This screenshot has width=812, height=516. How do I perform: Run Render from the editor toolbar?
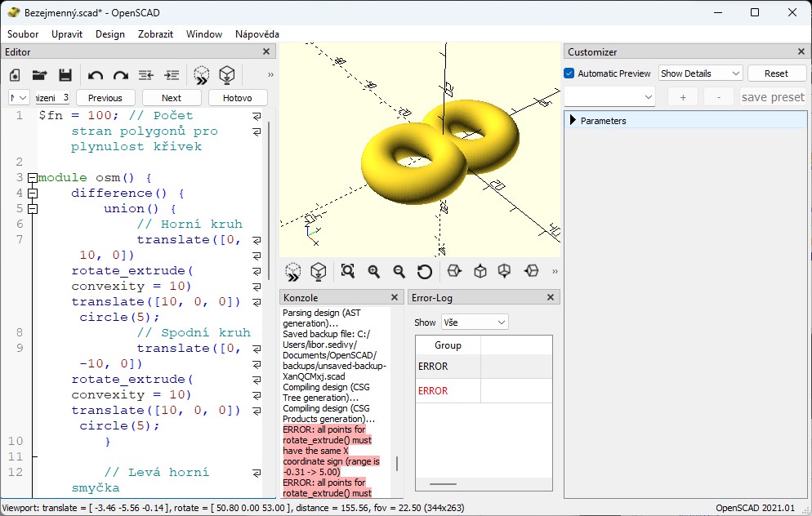[227, 76]
